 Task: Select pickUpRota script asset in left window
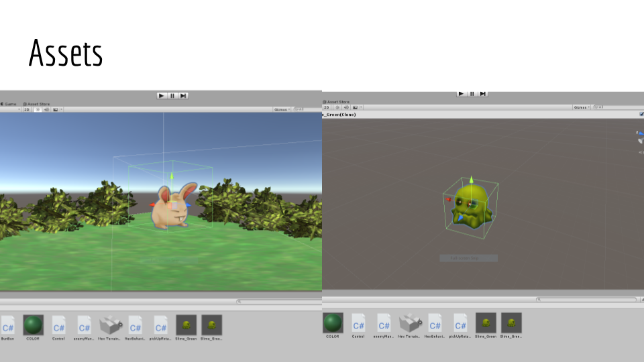click(160, 328)
